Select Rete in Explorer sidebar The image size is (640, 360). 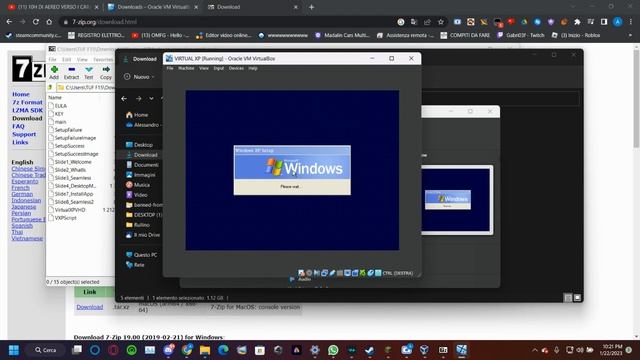coord(136,264)
